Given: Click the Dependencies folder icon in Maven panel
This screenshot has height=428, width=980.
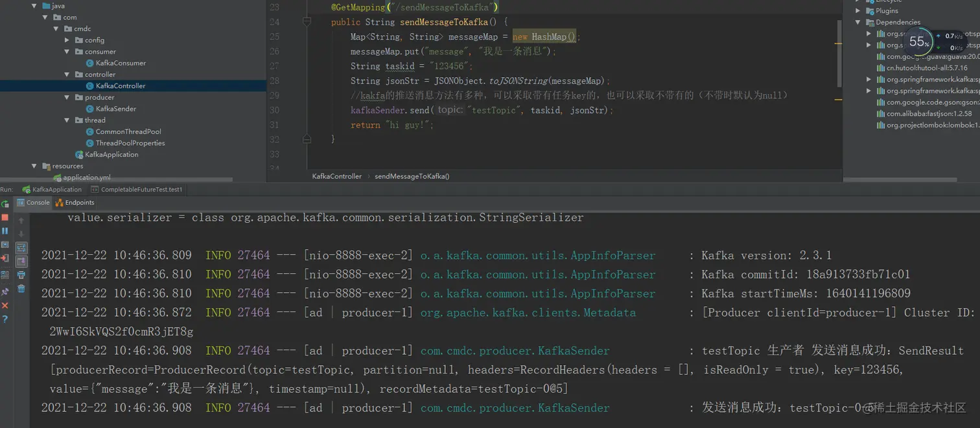Looking at the screenshot, I should [x=870, y=22].
